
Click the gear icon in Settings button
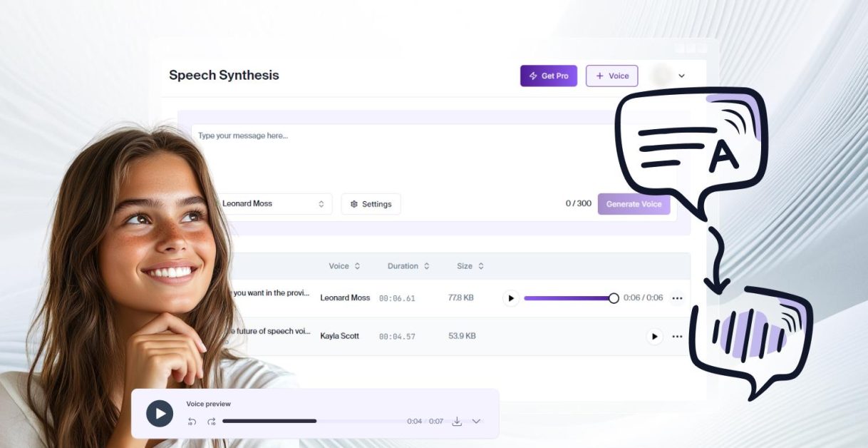click(354, 204)
